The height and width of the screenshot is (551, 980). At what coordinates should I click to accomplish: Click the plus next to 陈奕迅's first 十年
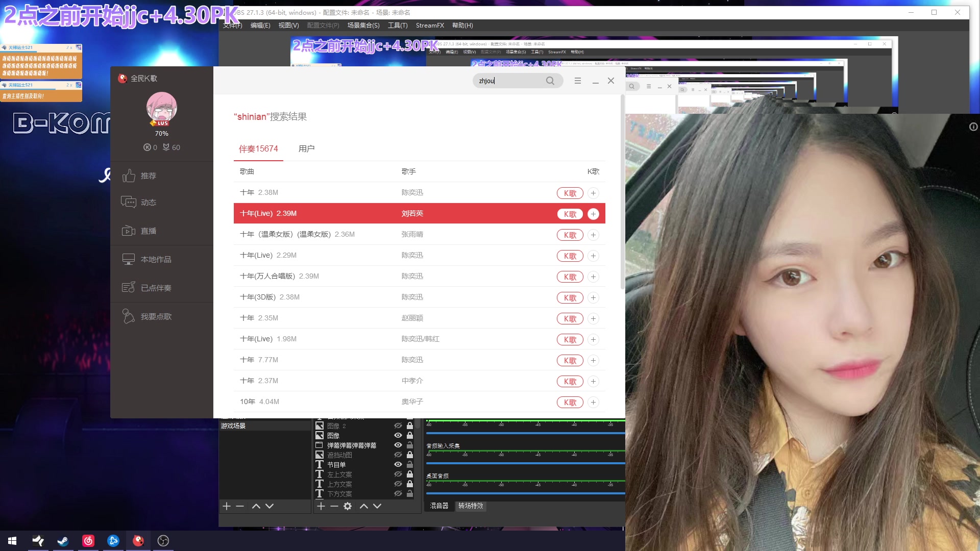coord(593,193)
